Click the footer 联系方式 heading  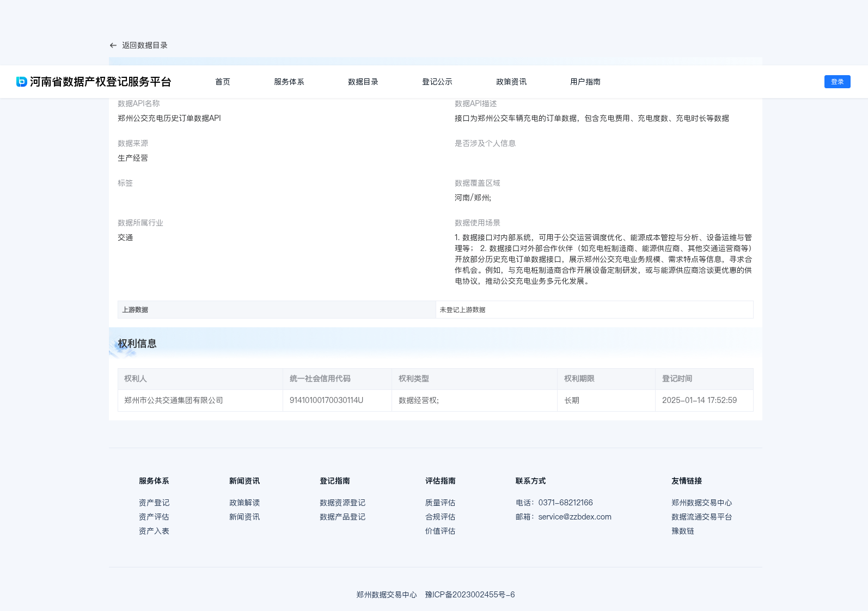click(x=531, y=481)
